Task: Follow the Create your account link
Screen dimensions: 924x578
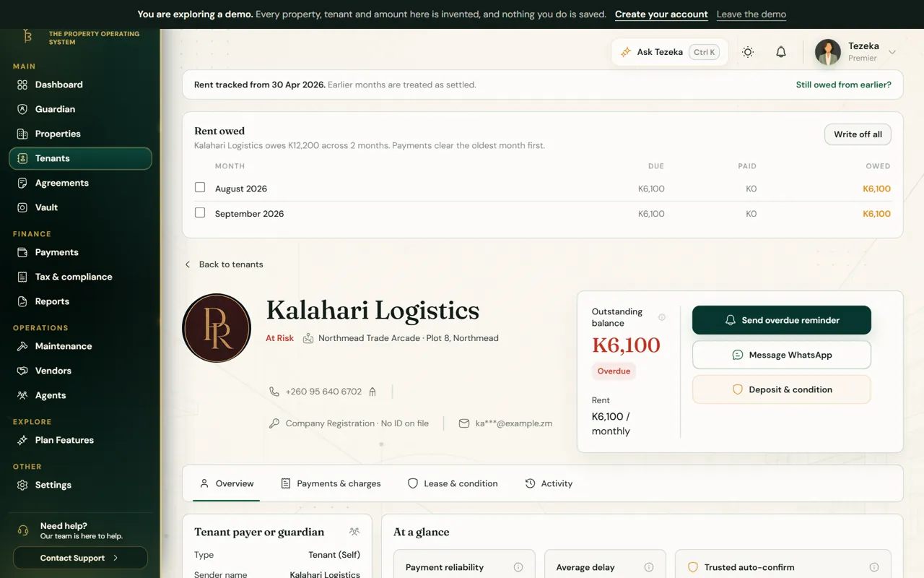Action: coord(661,14)
